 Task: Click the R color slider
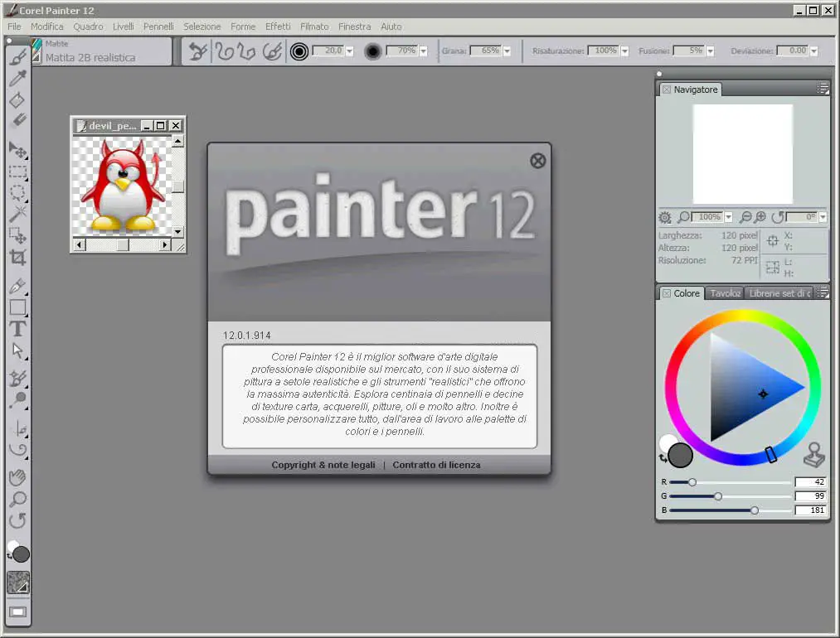pos(731,482)
